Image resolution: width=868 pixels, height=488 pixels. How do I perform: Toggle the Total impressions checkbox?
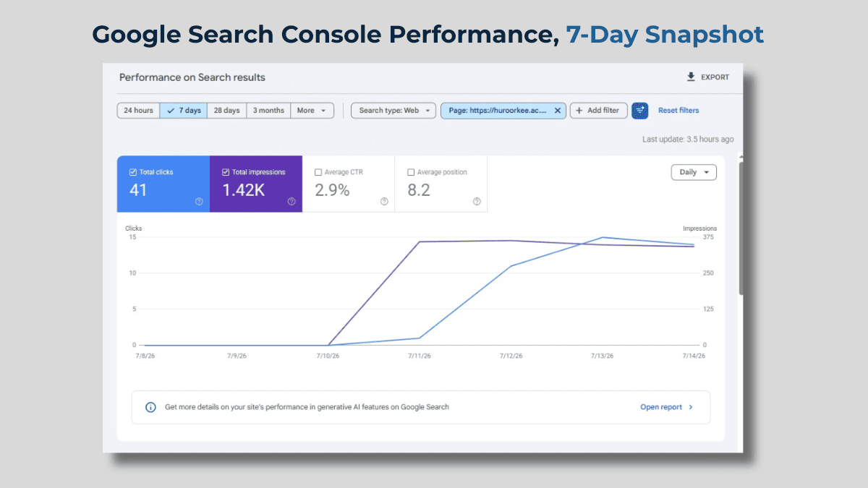click(x=226, y=172)
